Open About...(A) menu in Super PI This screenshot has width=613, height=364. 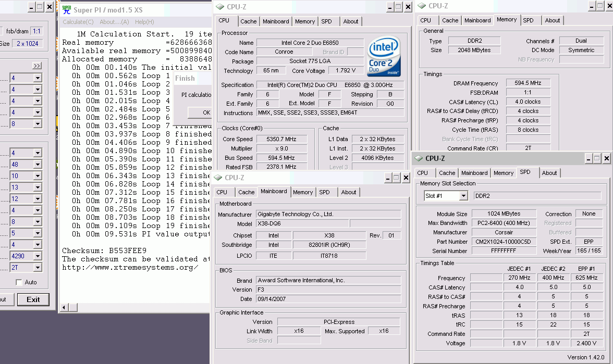[114, 22]
